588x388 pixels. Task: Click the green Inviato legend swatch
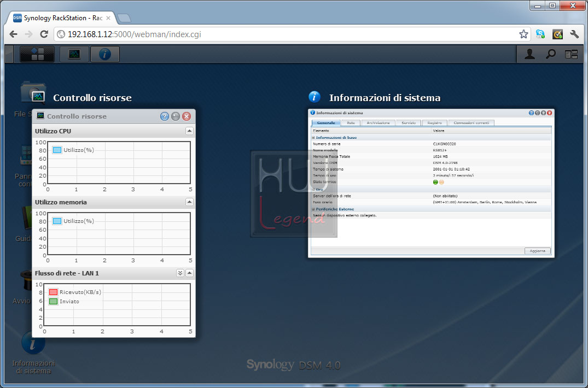point(53,302)
